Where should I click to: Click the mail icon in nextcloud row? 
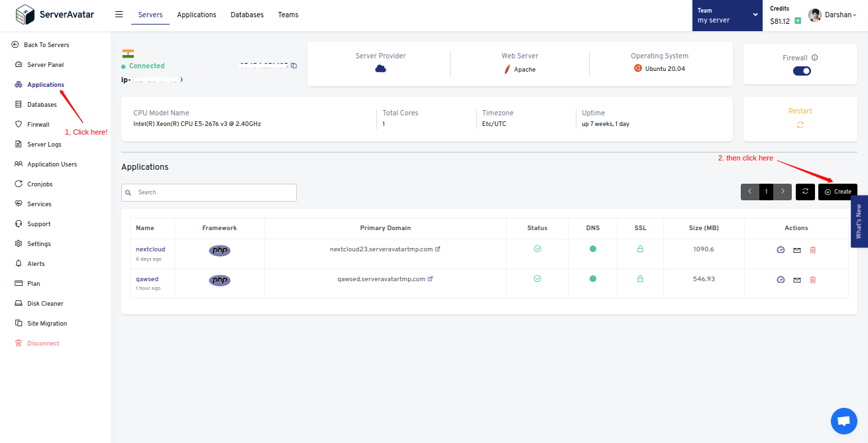pos(797,250)
